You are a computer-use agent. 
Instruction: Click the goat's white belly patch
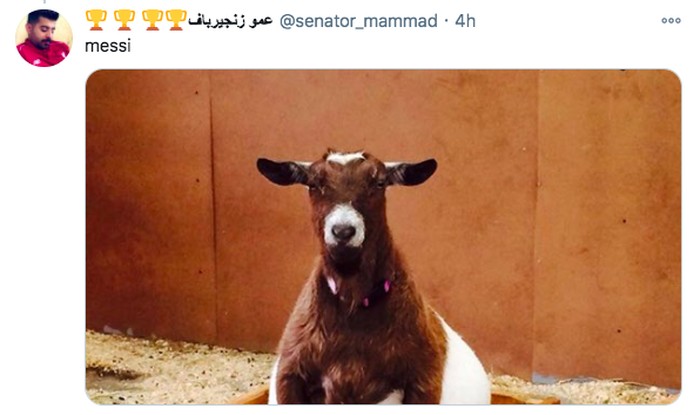pos(462,366)
